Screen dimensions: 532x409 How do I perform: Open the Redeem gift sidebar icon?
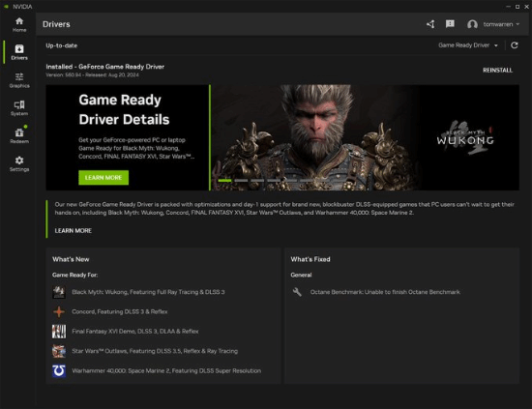[x=19, y=135]
